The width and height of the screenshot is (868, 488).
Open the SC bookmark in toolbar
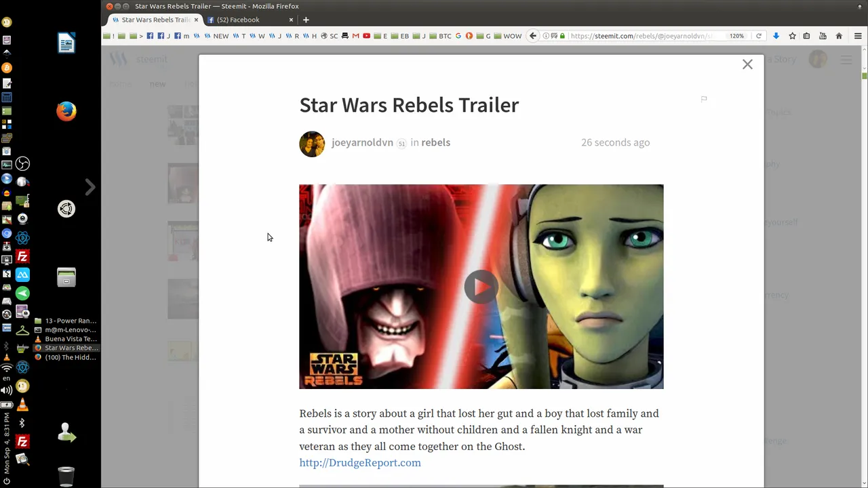[x=330, y=36]
